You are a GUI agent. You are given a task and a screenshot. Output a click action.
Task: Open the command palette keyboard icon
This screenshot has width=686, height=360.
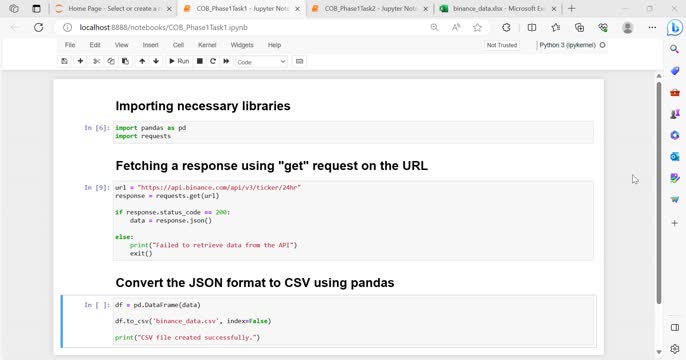[x=299, y=61]
